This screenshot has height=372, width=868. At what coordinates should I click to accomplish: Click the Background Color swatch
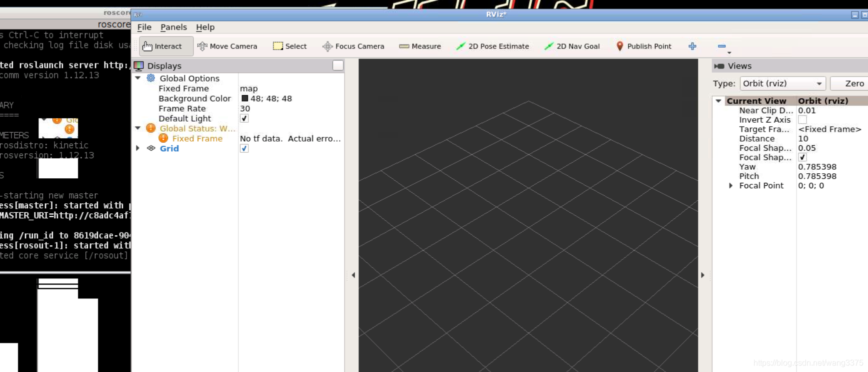[244, 99]
